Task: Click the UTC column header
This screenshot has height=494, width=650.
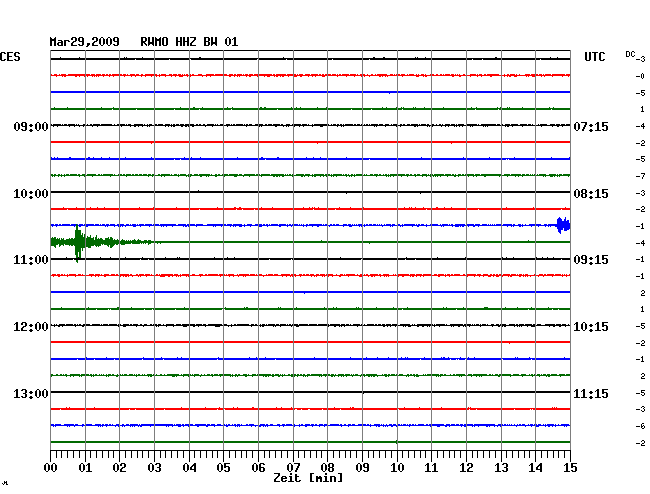Action: click(595, 57)
